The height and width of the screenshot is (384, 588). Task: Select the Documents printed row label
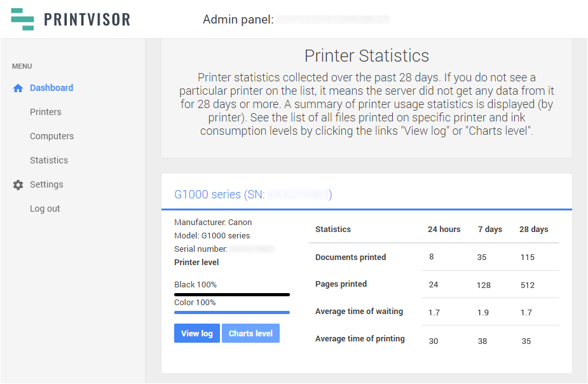350,257
